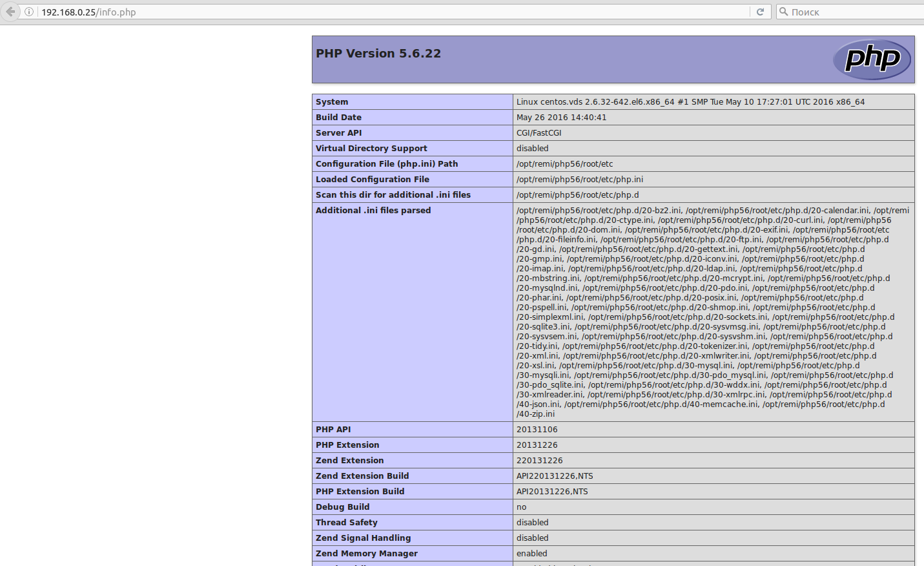The height and width of the screenshot is (566, 924).
Task: Select the 20131106 PHP API value
Action: tap(537, 430)
